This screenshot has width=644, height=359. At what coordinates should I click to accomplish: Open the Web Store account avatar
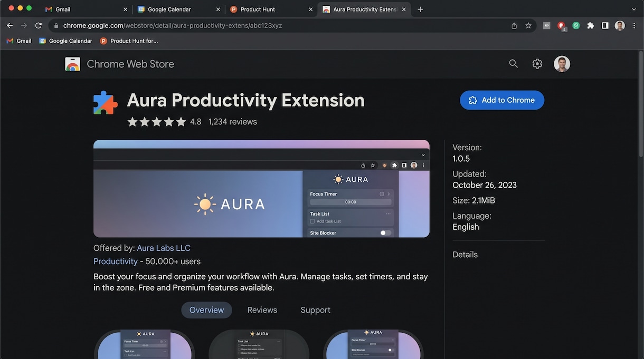tap(562, 64)
